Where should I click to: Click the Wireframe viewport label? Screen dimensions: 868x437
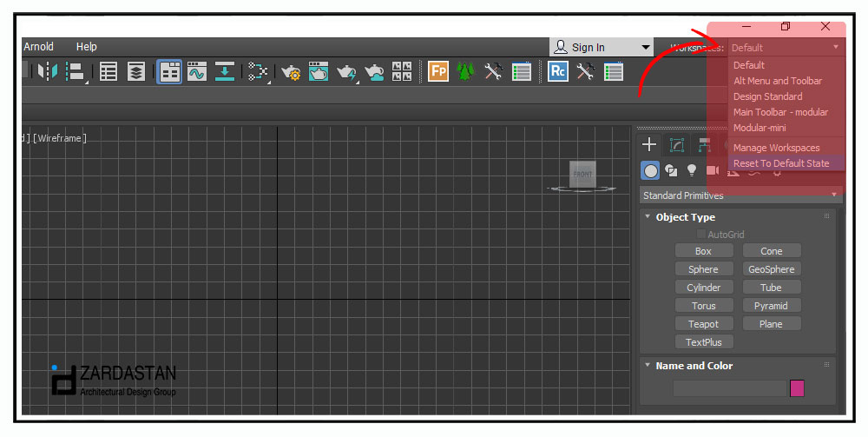60,138
